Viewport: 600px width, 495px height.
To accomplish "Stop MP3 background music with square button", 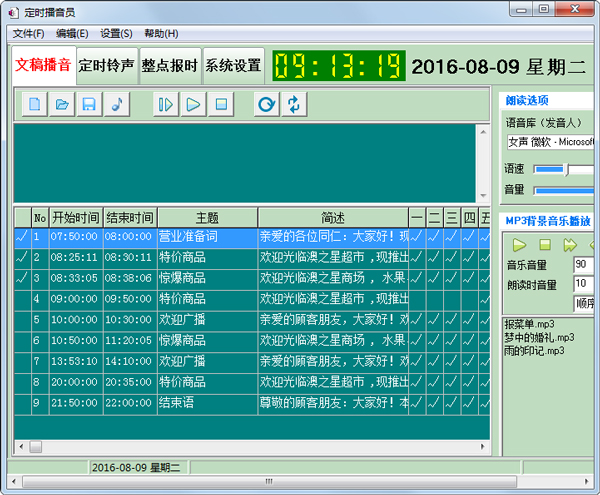I will tap(545, 244).
